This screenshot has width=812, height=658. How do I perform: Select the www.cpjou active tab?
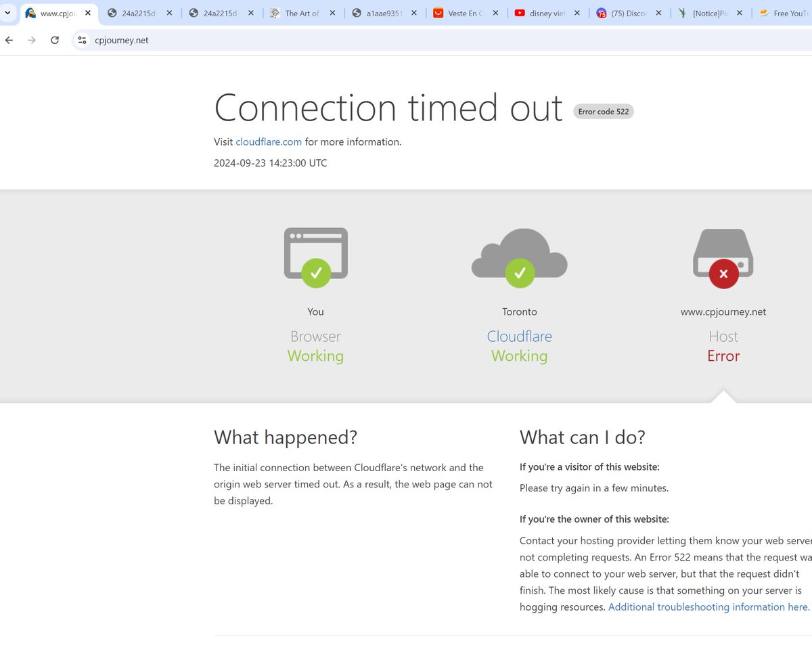[x=58, y=13]
